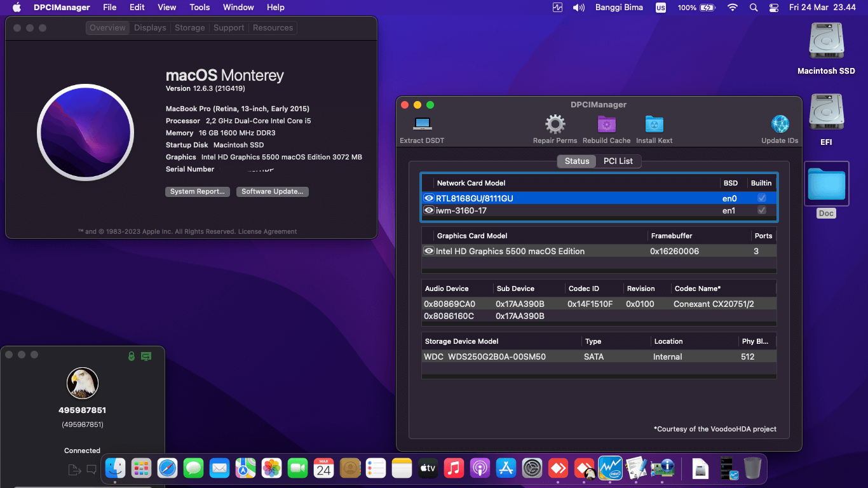868x488 pixels.
Task: Open the Apple menu
Action: coord(17,8)
